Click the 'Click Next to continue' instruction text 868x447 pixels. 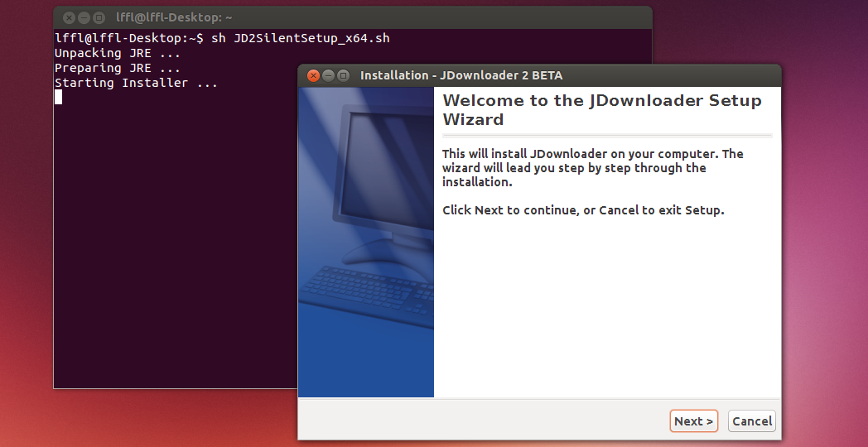click(583, 210)
